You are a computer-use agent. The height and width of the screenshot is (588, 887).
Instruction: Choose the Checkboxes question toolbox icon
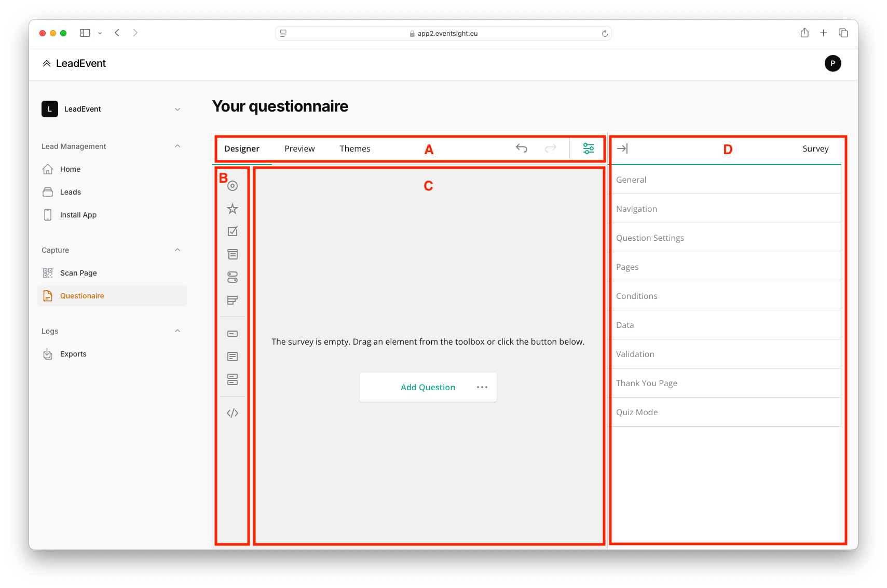(x=233, y=231)
